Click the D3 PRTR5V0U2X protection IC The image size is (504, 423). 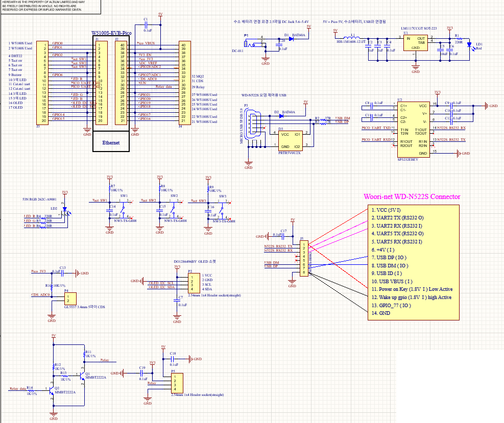point(290,141)
